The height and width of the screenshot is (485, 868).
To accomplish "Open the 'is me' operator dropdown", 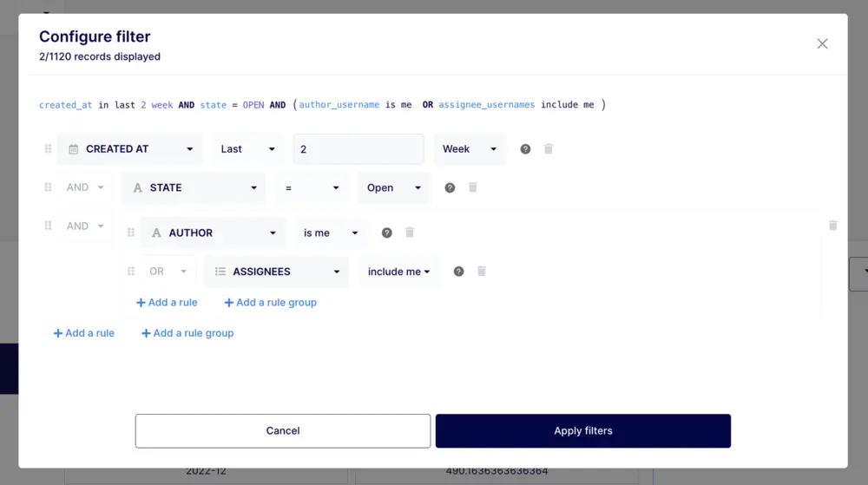I will (331, 233).
